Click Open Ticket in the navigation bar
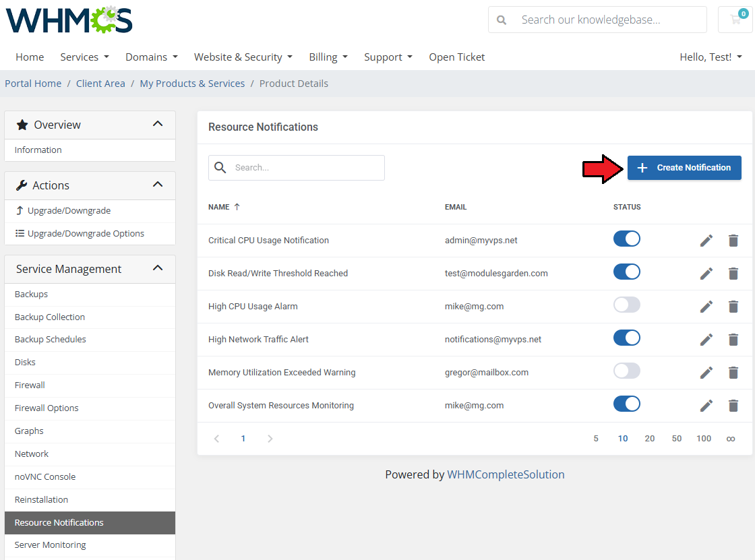This screenshot has width=755, height=560. [457, 57]
